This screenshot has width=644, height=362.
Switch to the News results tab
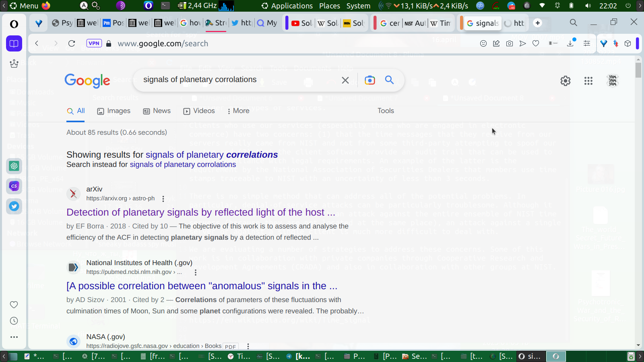pyautogui.click(x=157, y=111)
